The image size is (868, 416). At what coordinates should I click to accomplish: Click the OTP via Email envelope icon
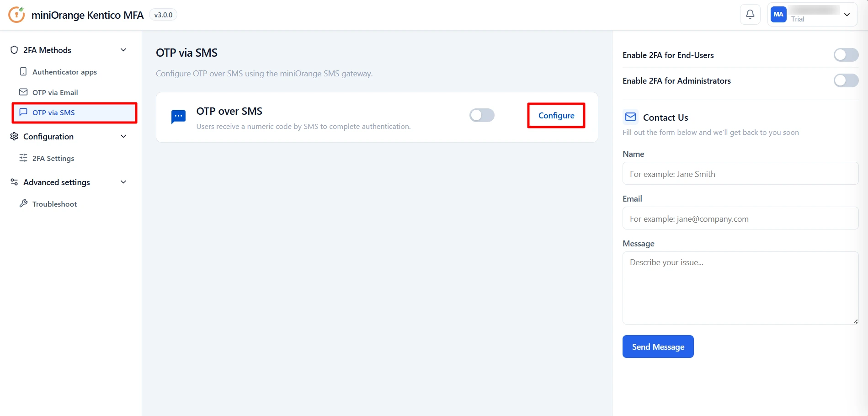click(x=23, y=92)
